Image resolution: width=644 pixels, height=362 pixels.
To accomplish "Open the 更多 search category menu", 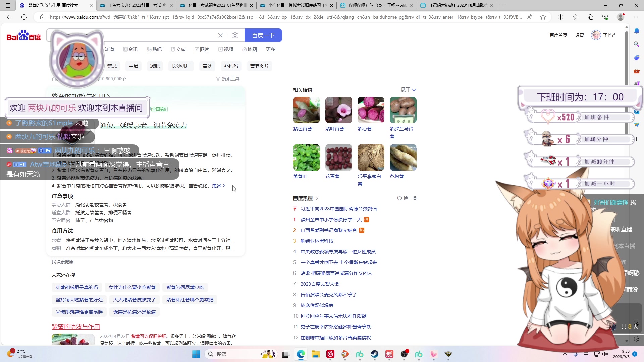I will pyautogui.click(x=271, y=49).
